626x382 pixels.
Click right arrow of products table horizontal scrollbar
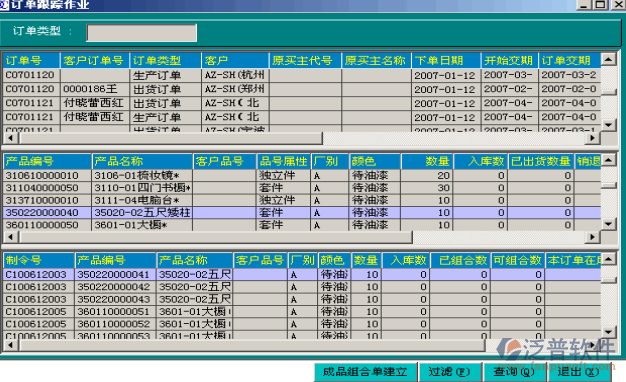tap(592, 237)
